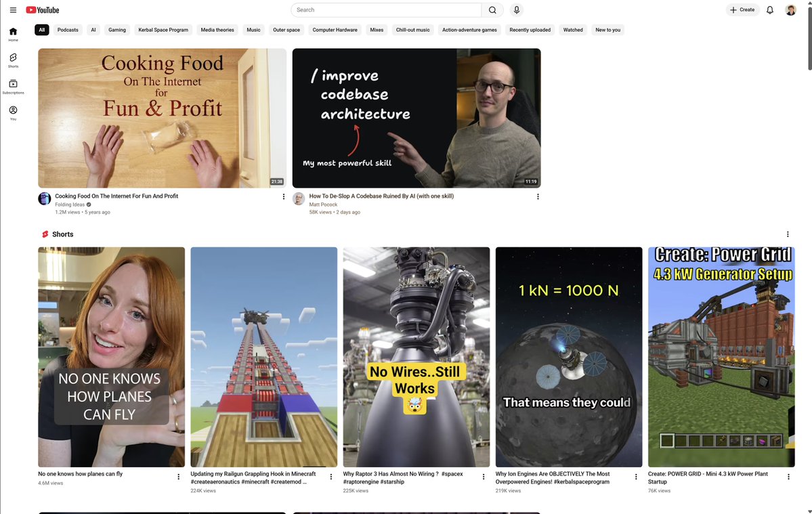
Task: Open How To De-Slop A Codebase title
Action: [381, 196]
